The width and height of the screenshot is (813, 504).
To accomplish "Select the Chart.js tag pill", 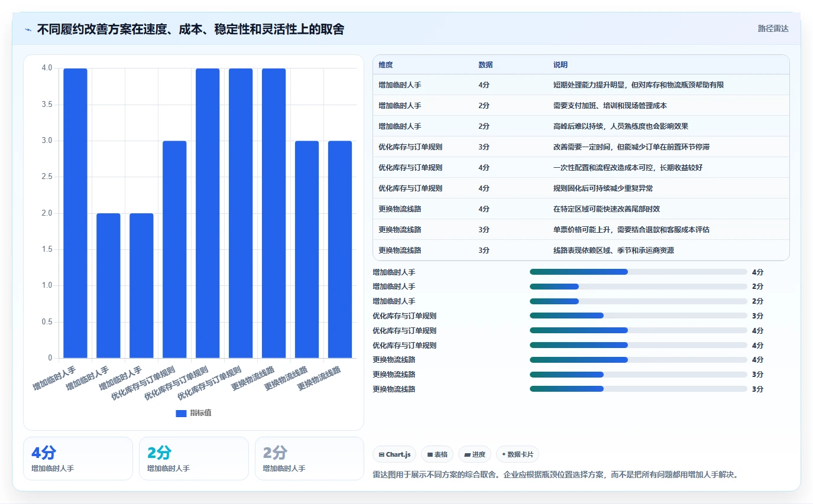I will (394, 454).
